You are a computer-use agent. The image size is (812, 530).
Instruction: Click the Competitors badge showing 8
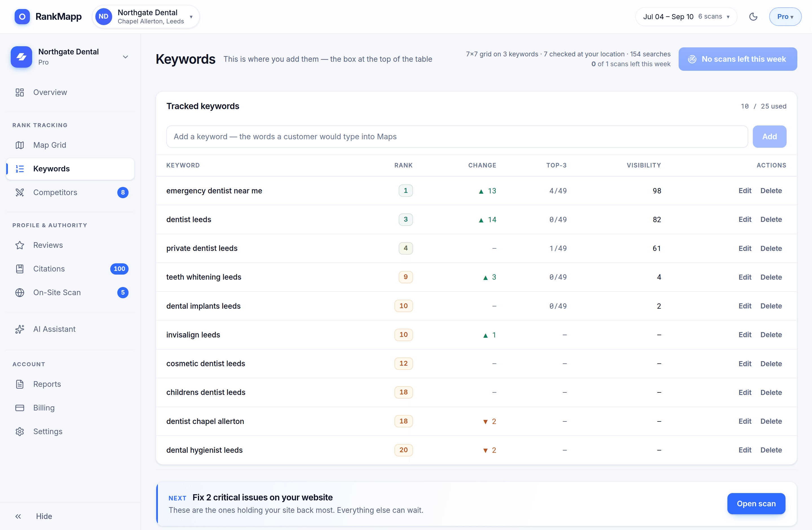click(x=123, y=192)
